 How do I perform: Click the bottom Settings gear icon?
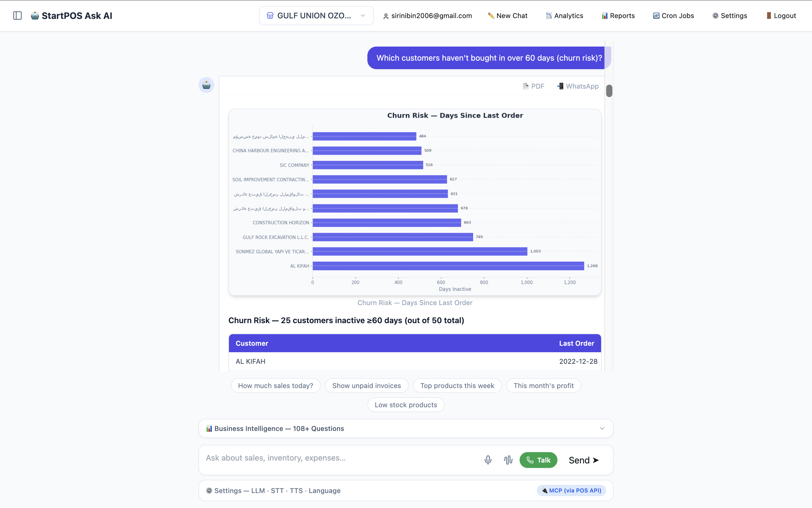[209, 491]
